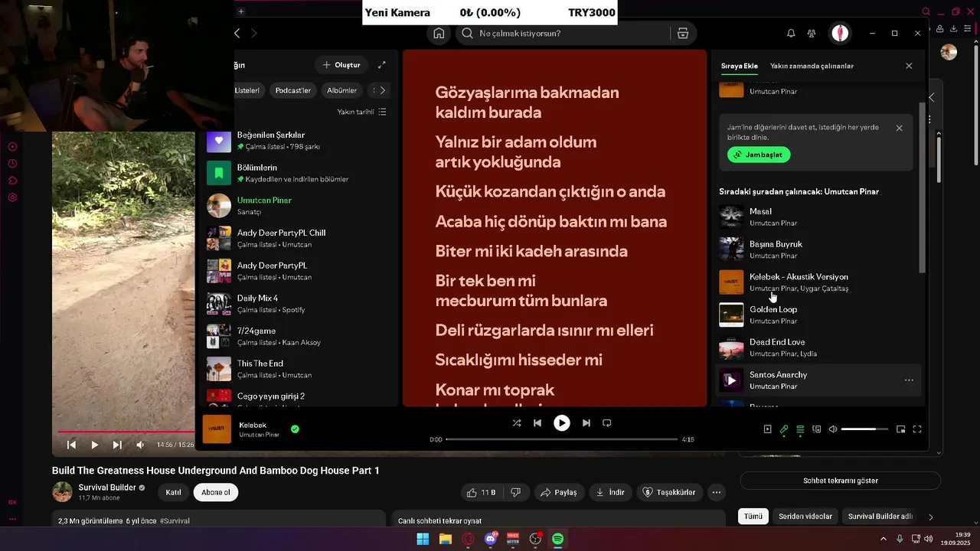Adjust the Spotify volume slider

tap(864, 429)
